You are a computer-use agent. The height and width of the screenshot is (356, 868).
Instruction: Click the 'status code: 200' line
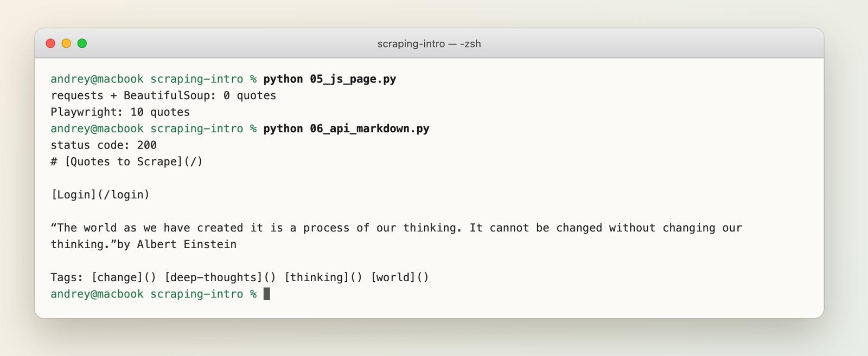point(104,145)
